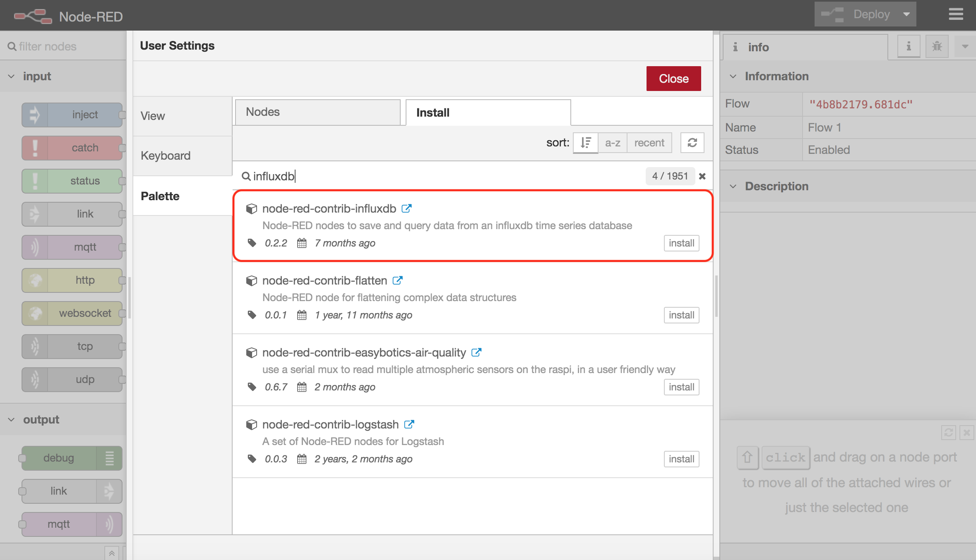Click the 4 / 1951 results count
Image resolution: width=976 pixels, height=560 pixels.
[x=670, y=176]
